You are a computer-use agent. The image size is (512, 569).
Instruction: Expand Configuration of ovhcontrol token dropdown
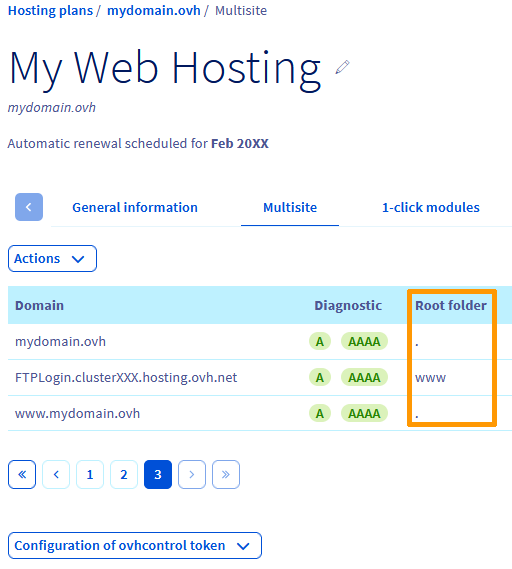[135, 545]
